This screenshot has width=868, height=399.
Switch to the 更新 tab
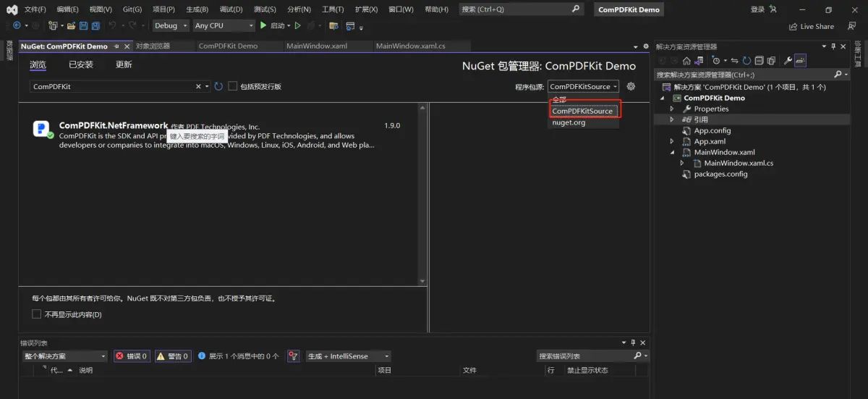pyautogui.click(x=124, y=64)
